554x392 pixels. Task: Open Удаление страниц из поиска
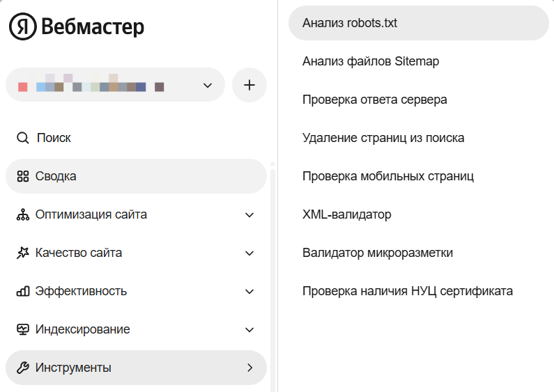click(419, 138)
